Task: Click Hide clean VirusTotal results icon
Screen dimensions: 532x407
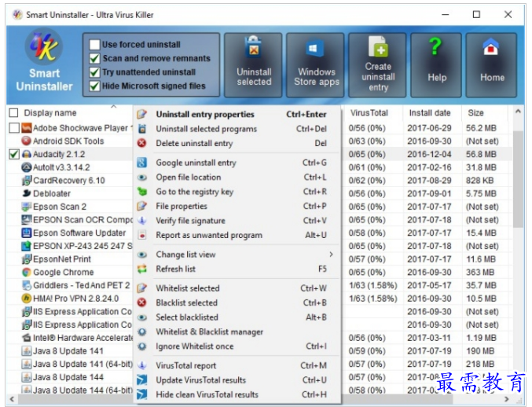Action: (141, 394)
